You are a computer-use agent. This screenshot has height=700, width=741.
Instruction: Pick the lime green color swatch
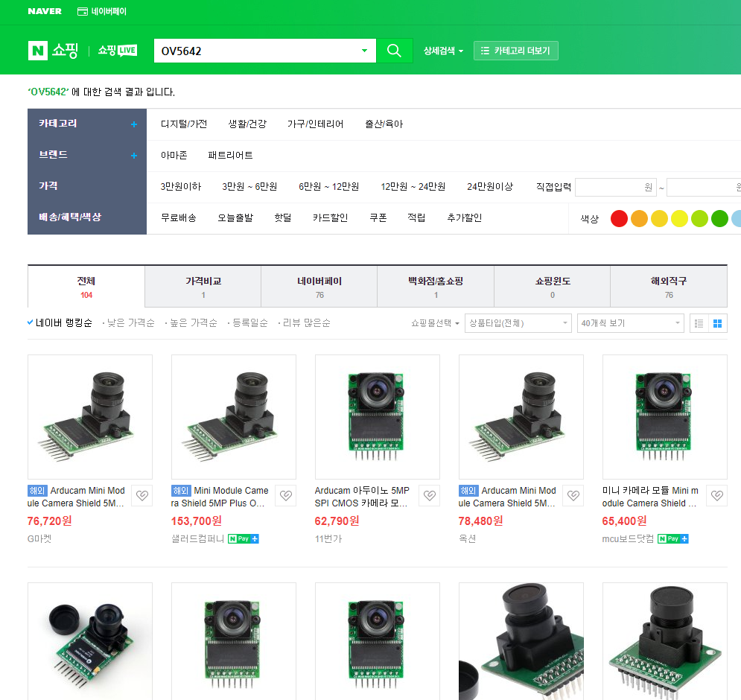pyautogui.click(x=699, y=218)
